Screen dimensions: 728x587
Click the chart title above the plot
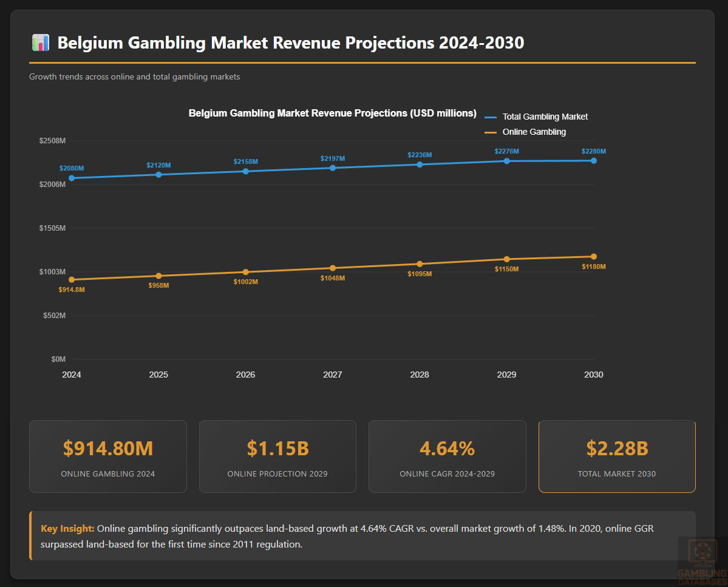click(332, 114)
